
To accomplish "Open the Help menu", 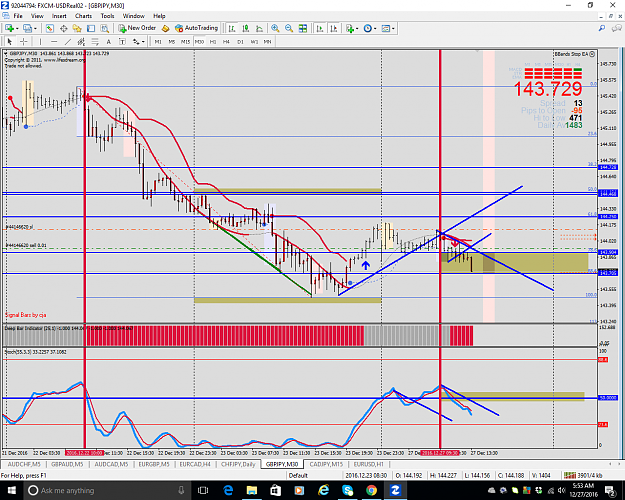I will pyautogui.click(x=159, y=16).
